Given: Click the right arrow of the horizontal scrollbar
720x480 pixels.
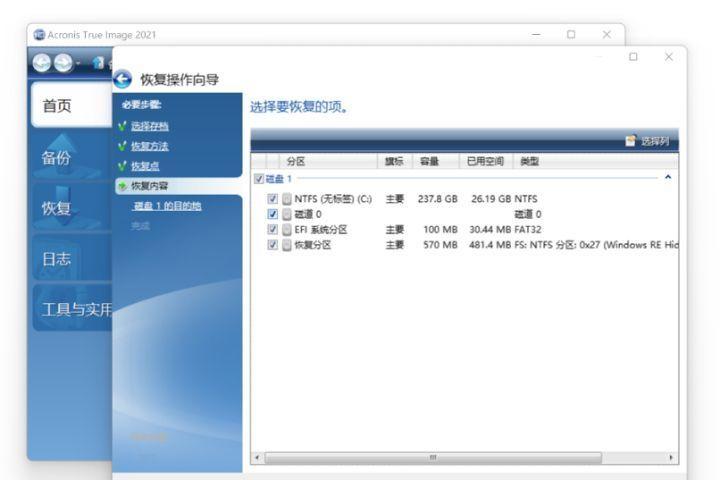Looking at the screenshot, I should coord(671,457).
